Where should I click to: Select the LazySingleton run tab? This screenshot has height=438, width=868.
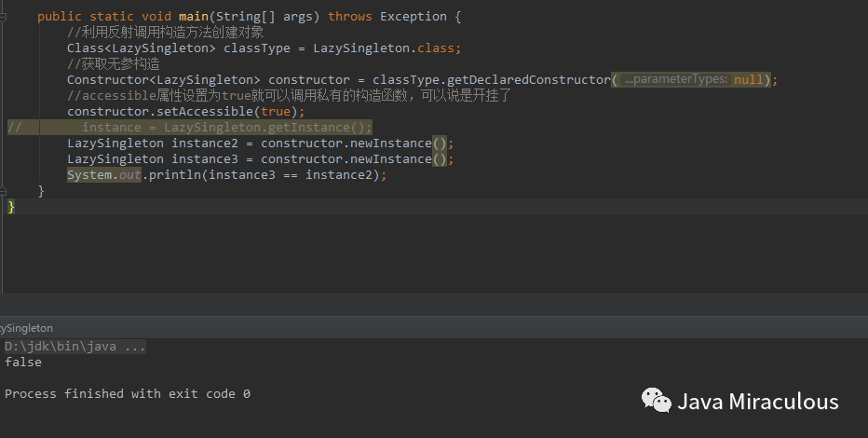click(x=27, y=328)
